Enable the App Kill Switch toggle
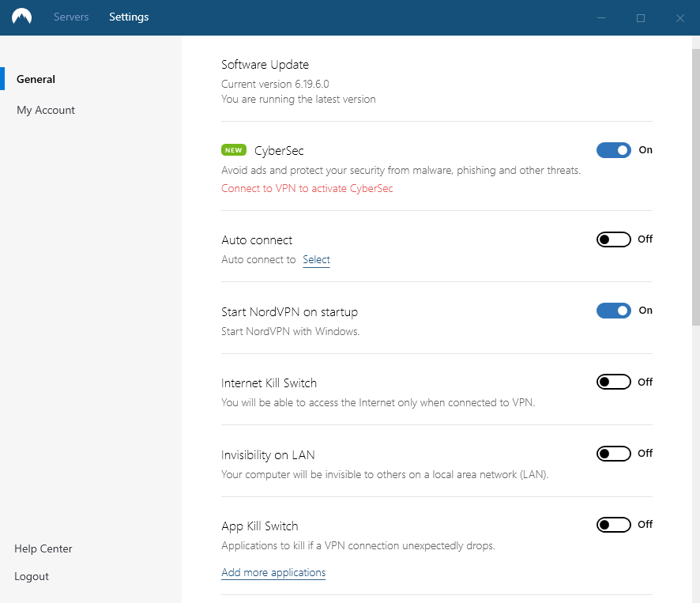The image size is (700, 603). [x=613, y=525]
